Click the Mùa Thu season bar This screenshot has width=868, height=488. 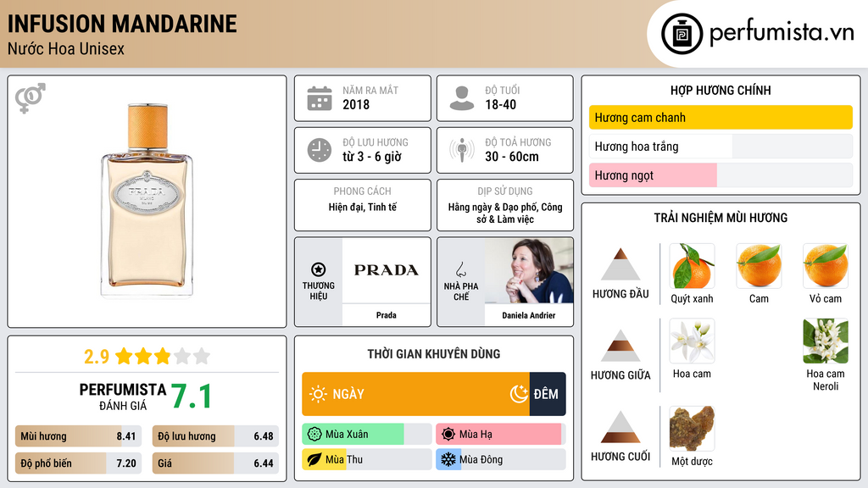click(x=366, y=459)
